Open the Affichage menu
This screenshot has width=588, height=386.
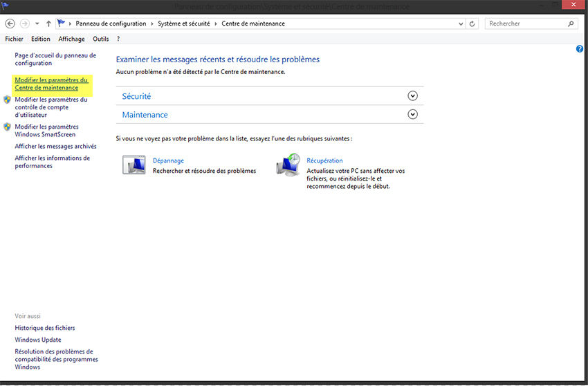pos(71,39)
